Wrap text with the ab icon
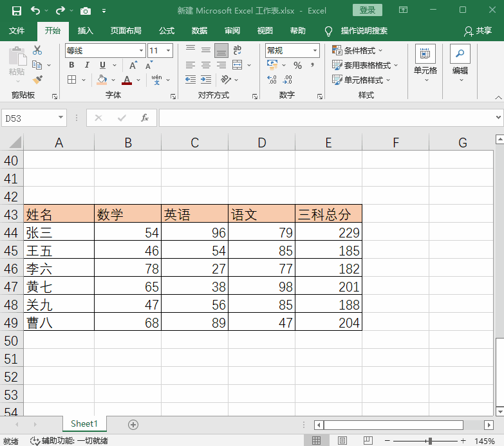504x446 pixels. (x=238, y=50)
